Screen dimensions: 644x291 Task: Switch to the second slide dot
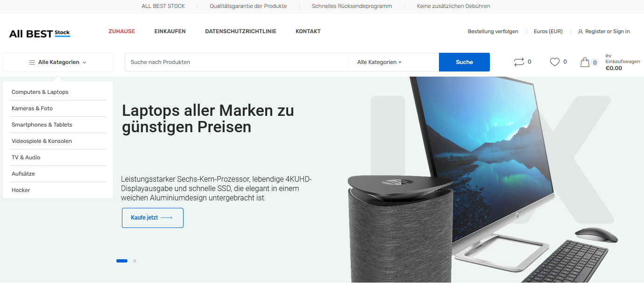click(x=134, y=261)
